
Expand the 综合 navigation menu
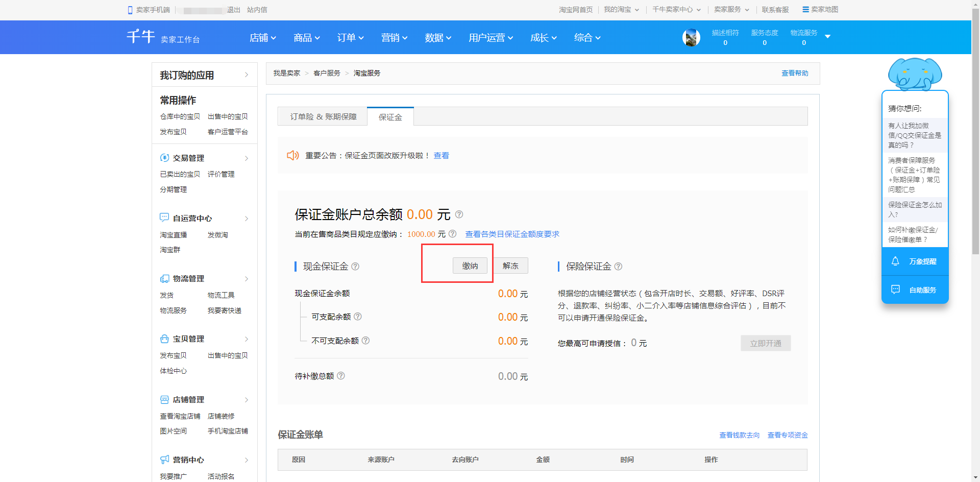pyautogui.click(x=587, y=38)
